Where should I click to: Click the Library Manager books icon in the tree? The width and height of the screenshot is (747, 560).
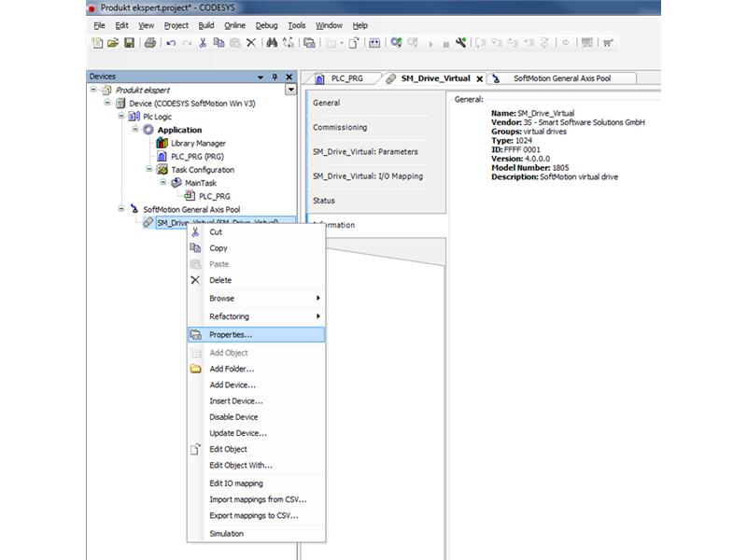pyautogui.click(x=162, y=143)
